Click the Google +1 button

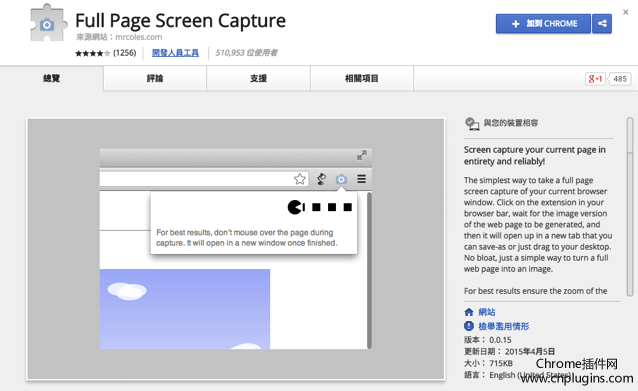coord(595,79)
